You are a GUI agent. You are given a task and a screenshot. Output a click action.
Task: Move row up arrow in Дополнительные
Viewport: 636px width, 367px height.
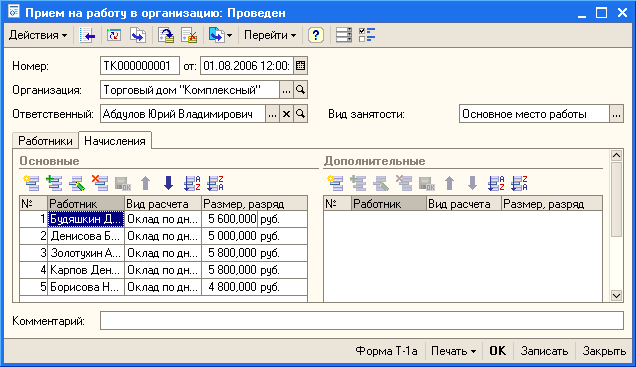coord(449,183)
